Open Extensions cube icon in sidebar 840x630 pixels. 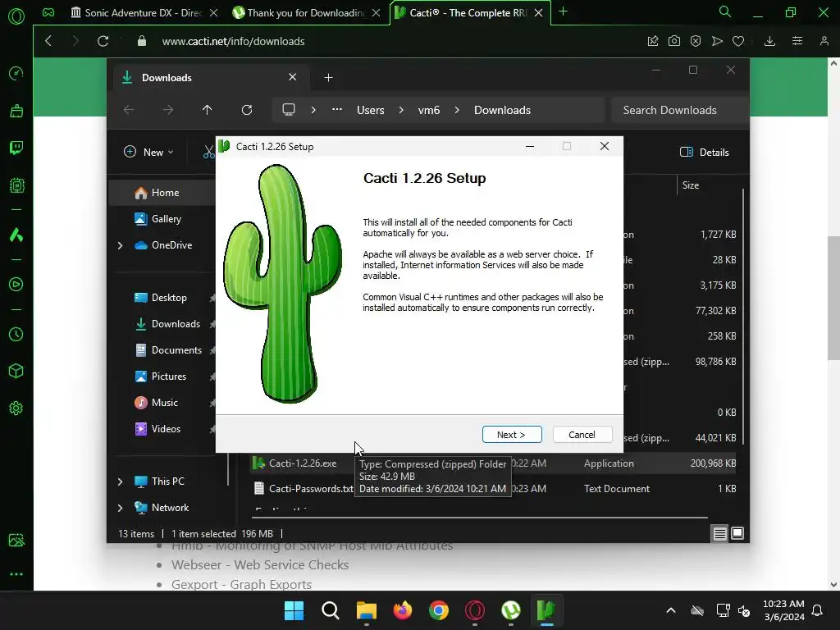[16, 372]
